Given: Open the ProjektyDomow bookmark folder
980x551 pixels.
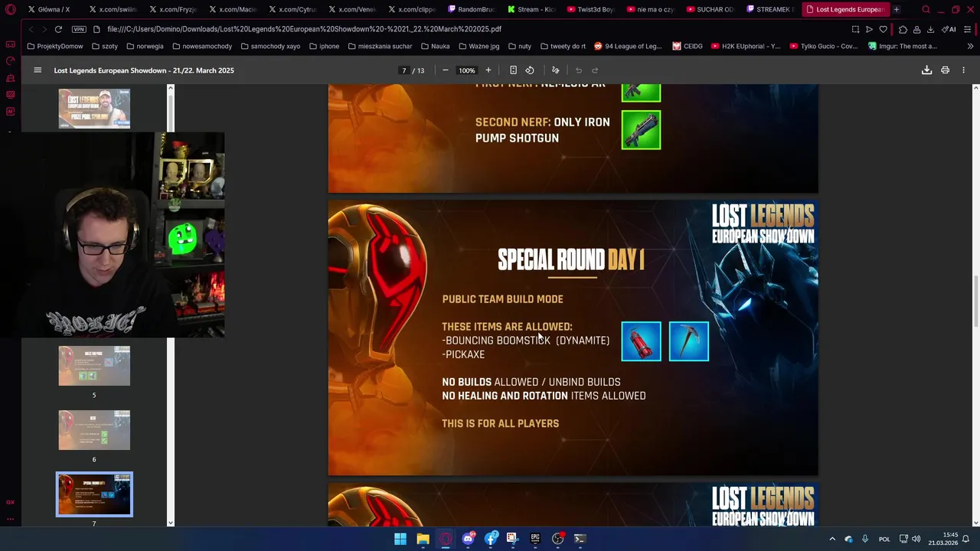Looking at the screenshot, I should pyautogui.click(x=55, y=46).
